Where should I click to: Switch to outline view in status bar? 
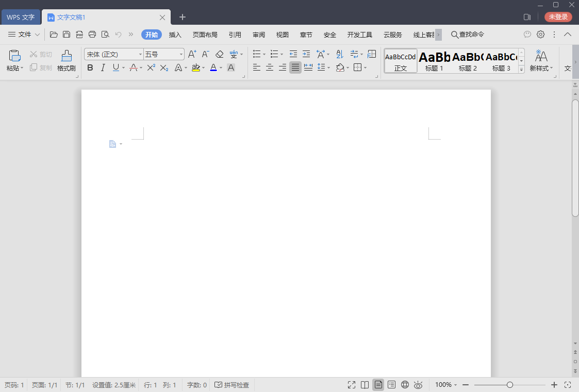392,385
